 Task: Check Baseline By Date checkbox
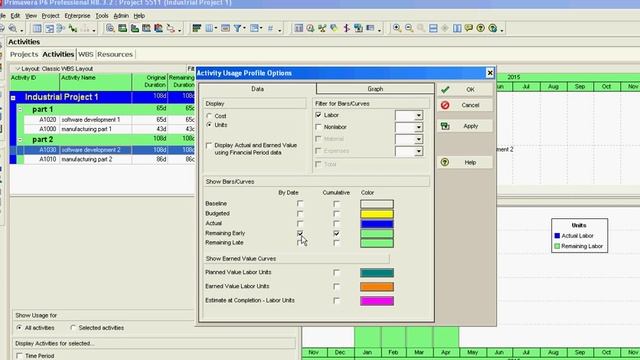[x=300, y=203]
